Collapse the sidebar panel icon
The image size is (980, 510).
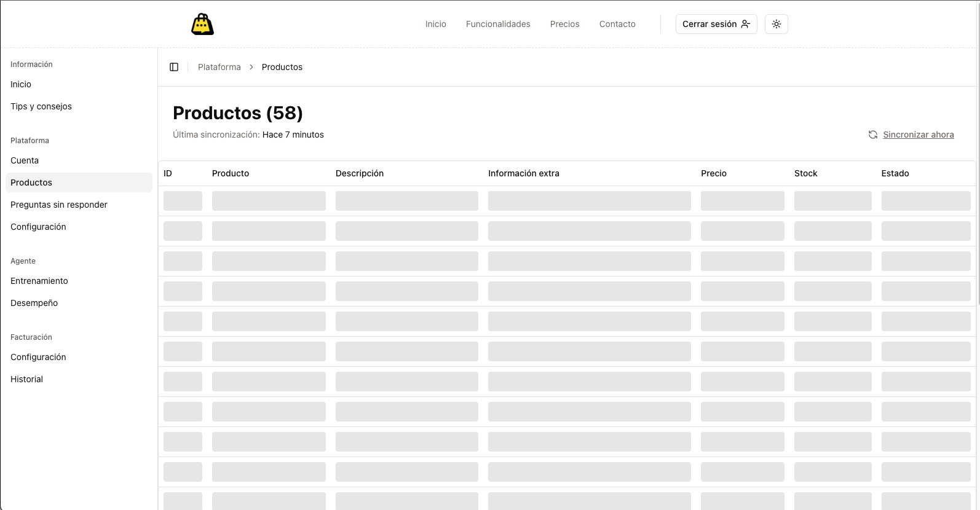(x=174, y=67)
